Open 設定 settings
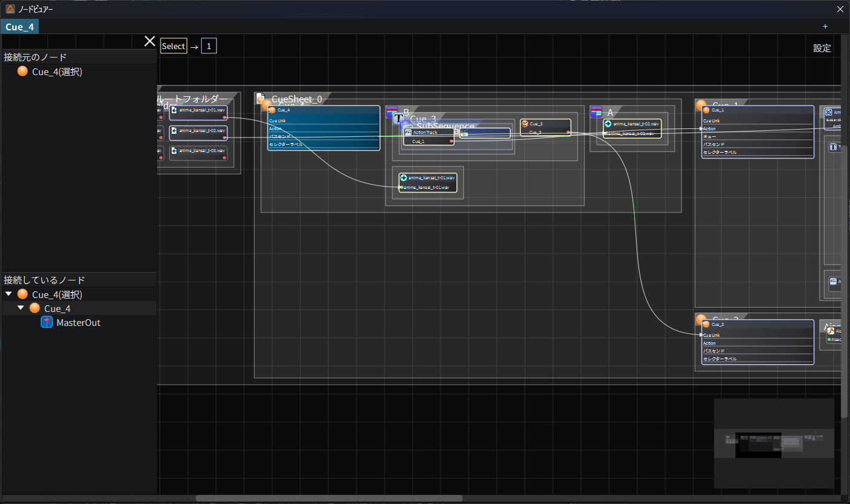This screenshot has height=504, width=850. [822, 48]
